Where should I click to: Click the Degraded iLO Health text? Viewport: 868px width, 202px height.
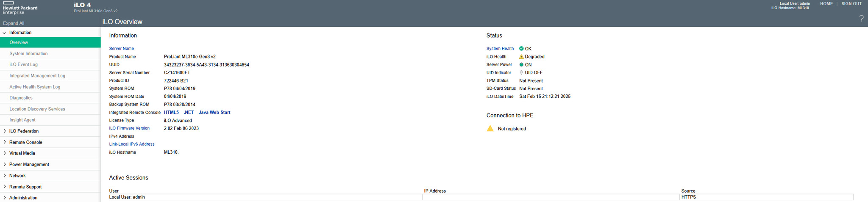tap(535, 57)
